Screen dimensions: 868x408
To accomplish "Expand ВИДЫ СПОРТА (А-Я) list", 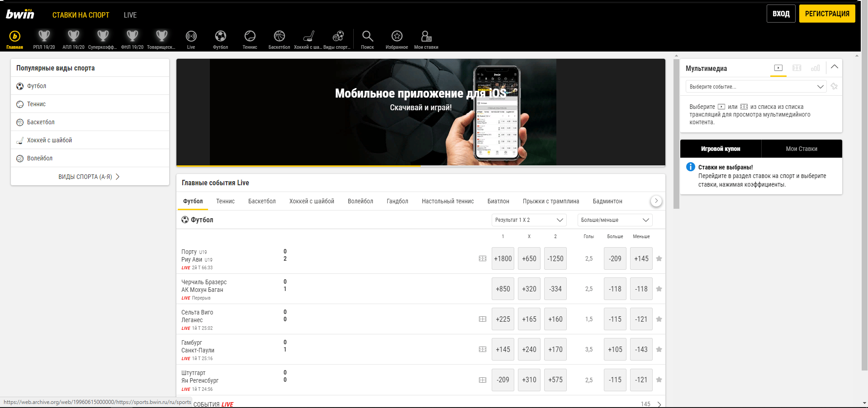I will point(90,177).
